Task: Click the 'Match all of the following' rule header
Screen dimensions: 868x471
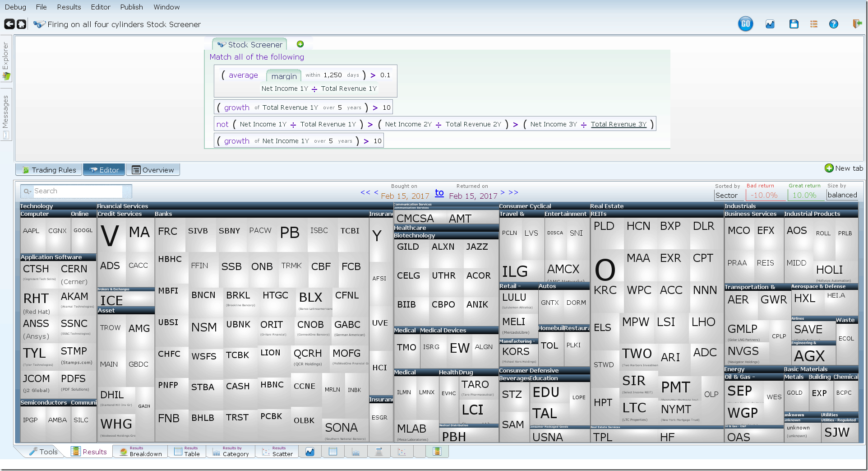Action: pos(257,57)
